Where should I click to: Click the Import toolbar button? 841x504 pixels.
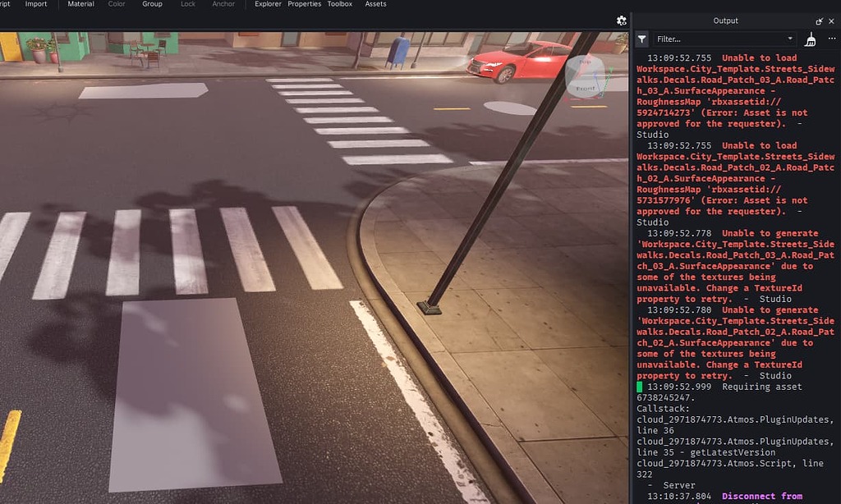pos(36,4)
